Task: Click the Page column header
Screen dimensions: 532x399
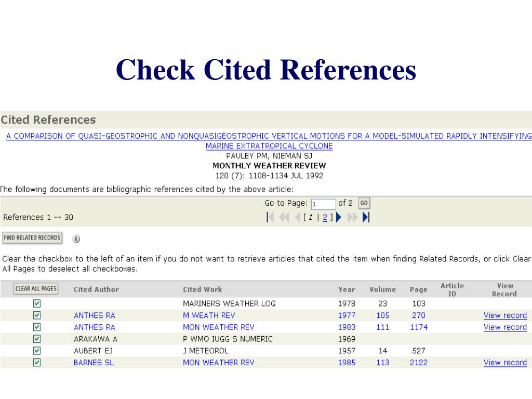Action: click(419, 290)
